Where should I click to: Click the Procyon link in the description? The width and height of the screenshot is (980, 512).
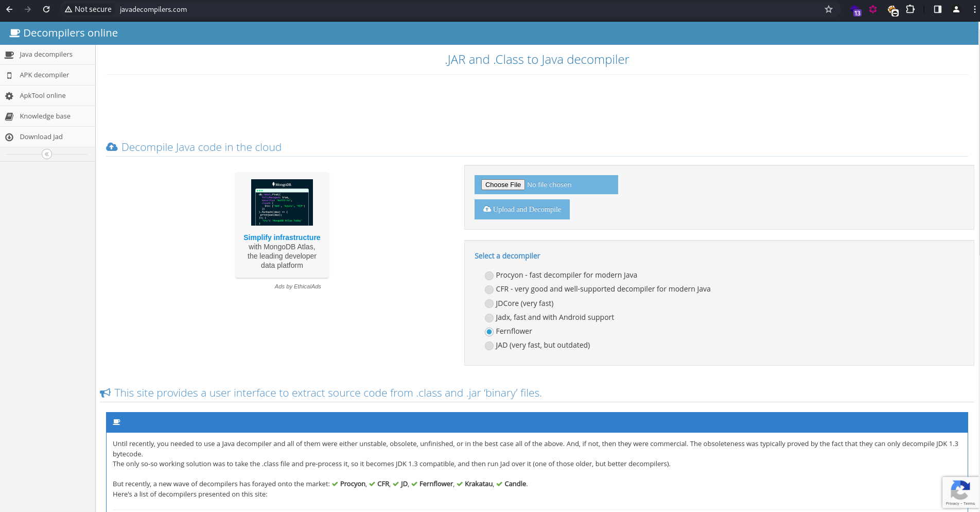[x=353, y=484]
